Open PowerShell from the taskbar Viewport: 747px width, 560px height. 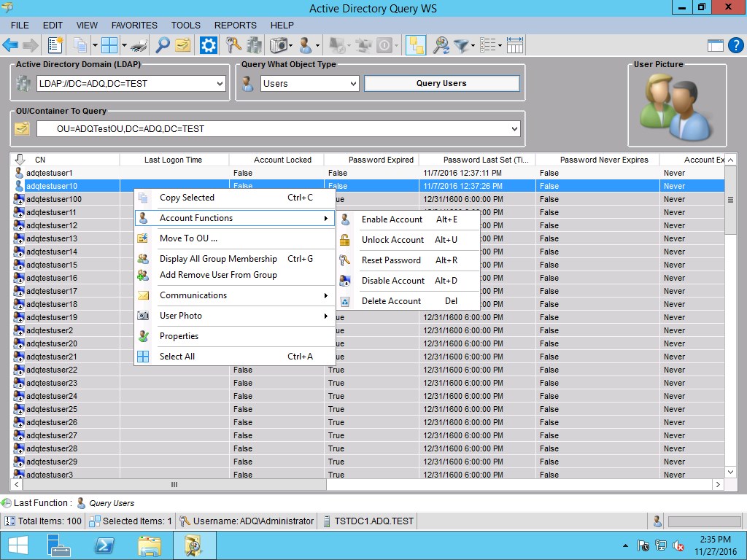[x=105, y=545]
